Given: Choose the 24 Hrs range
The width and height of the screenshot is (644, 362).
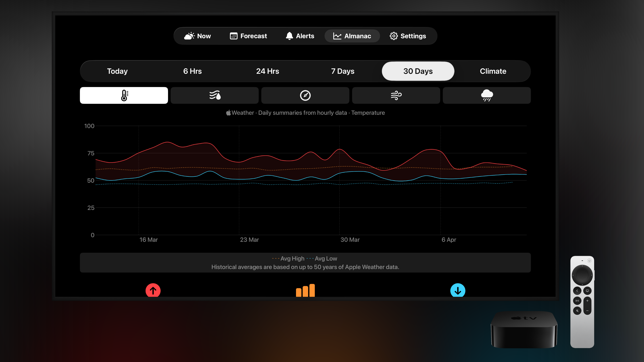Looking at the screenshot, I should click(x=267, y=71).
